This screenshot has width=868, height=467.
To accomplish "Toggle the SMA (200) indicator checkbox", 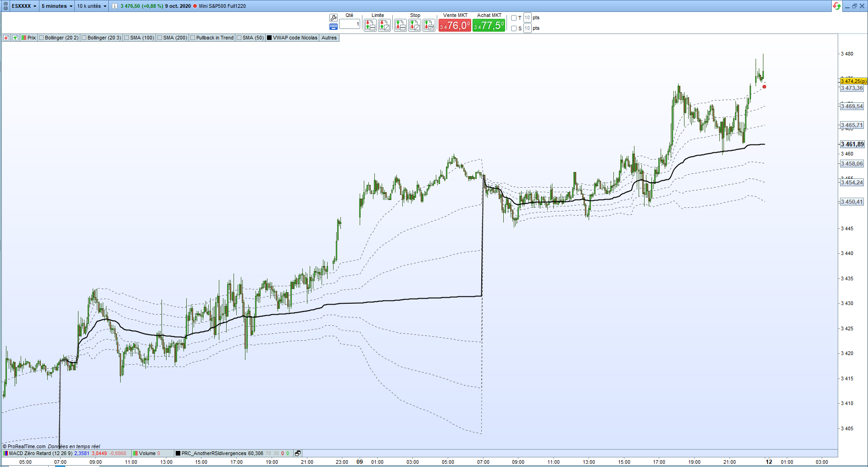I will [160, 38].
